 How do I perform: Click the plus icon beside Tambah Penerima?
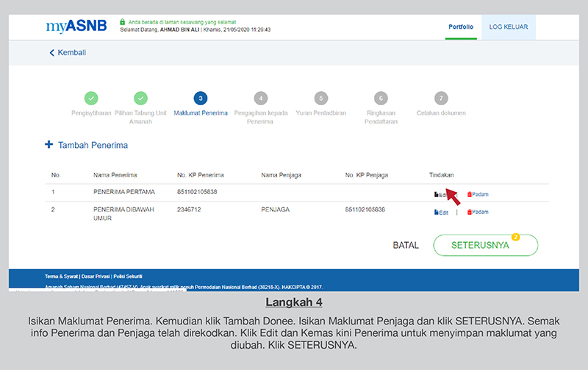coord(49,145)
